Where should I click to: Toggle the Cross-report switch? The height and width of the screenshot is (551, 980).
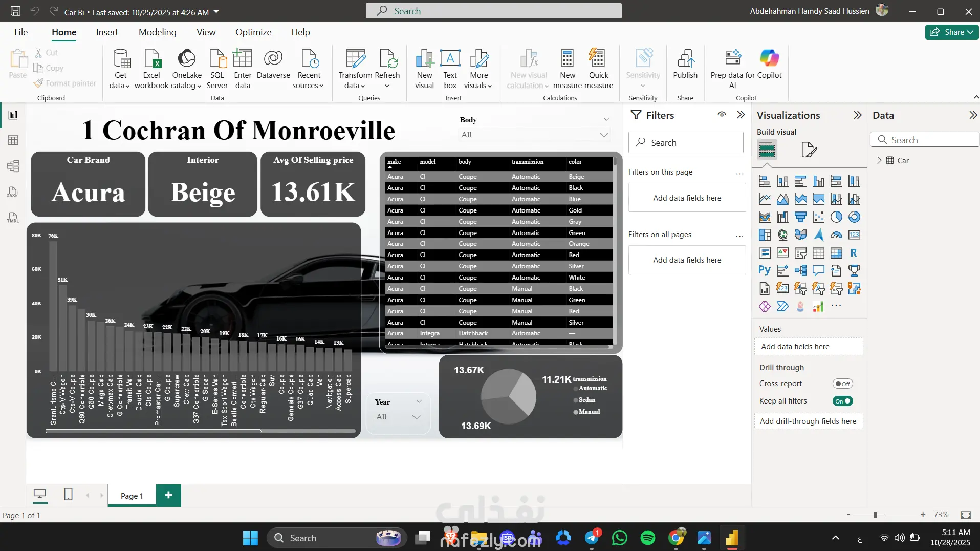coord(842,384)
